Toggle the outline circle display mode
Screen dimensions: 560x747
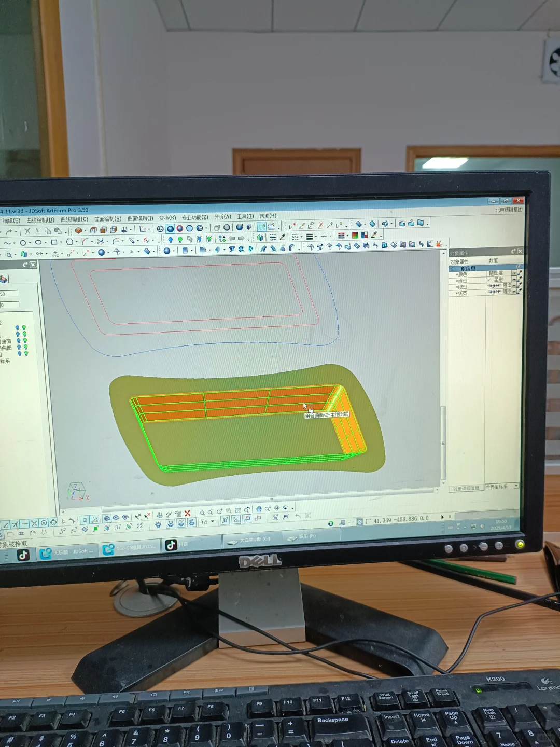(x=189, y=229)
